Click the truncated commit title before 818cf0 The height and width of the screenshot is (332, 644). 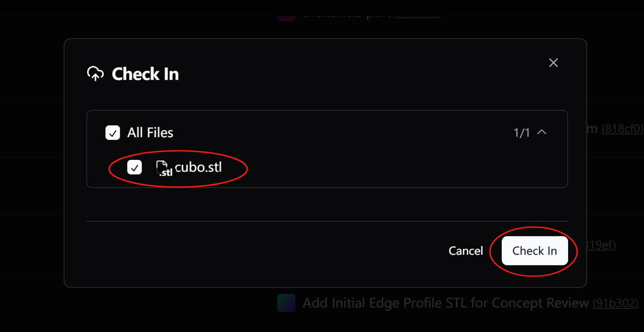(592, 128)
